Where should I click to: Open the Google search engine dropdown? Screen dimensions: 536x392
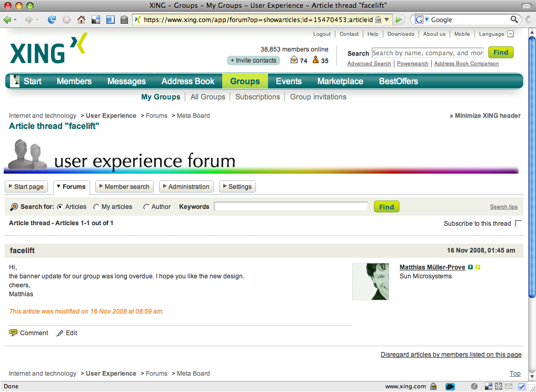(426, 19)
